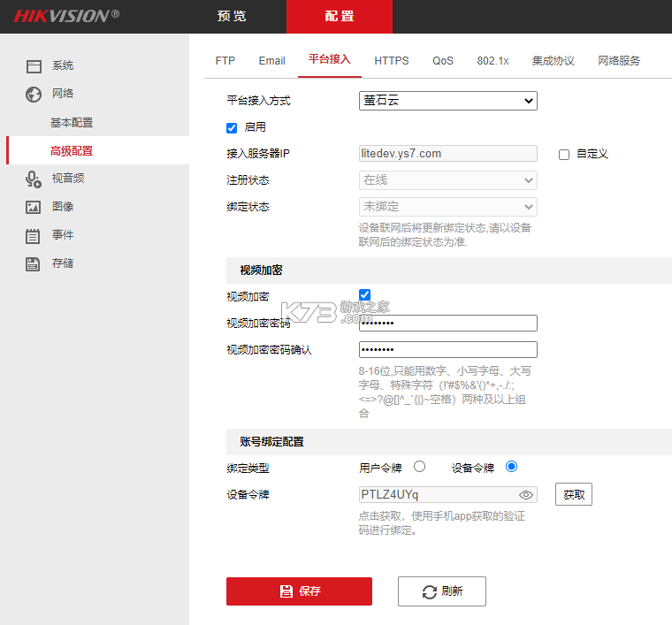Image resolution: width=672 pixels, height=625 pixels.
Task: Select 高级配置 submenu item
Action: click(x=72, y=151)
